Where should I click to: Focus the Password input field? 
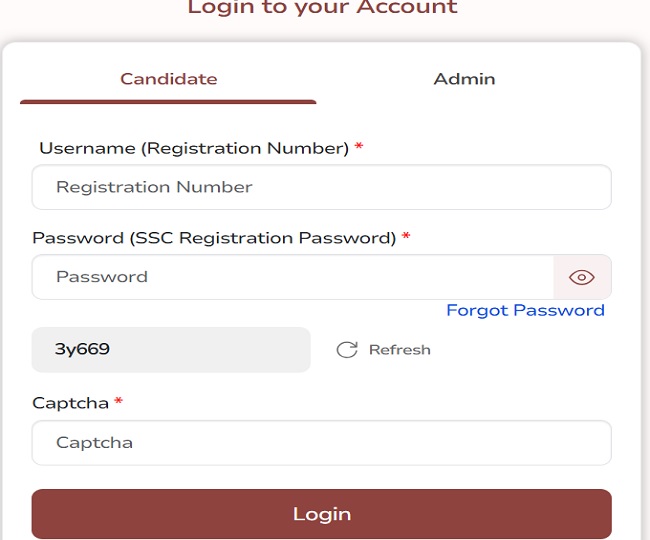pyautogui.click(x=292, y=277)
